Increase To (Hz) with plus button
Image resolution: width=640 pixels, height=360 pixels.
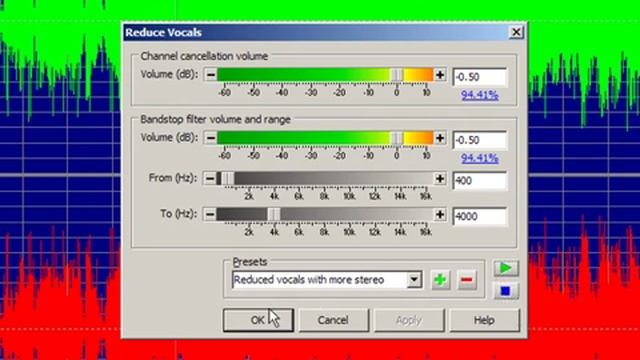440,214
